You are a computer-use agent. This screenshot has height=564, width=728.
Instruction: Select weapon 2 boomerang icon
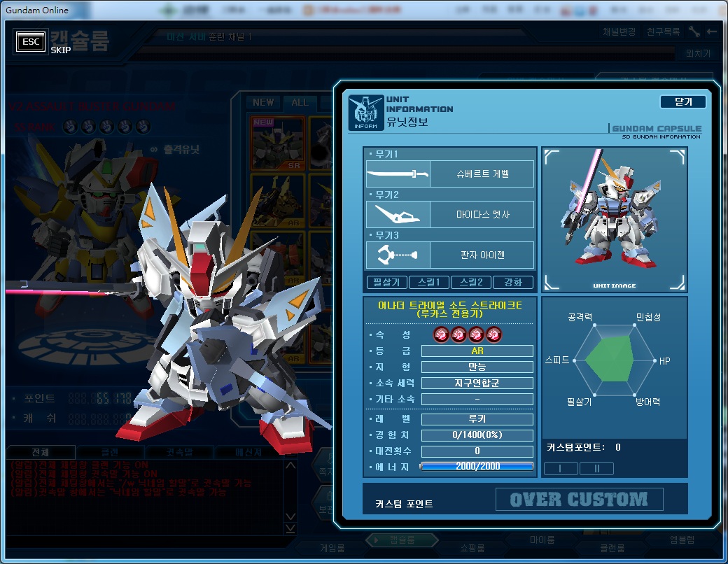(398, 214)
